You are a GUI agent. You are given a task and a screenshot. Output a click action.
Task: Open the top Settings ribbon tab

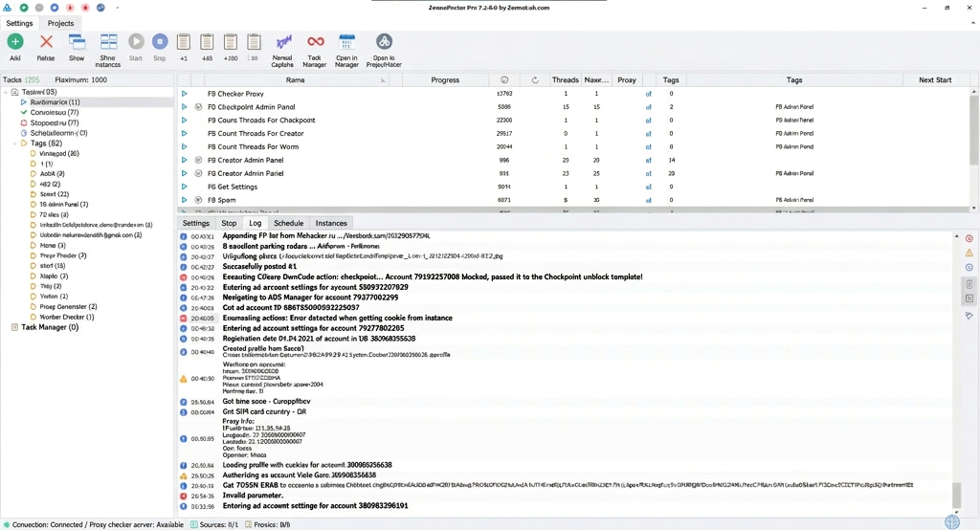[x=19, y=23]
